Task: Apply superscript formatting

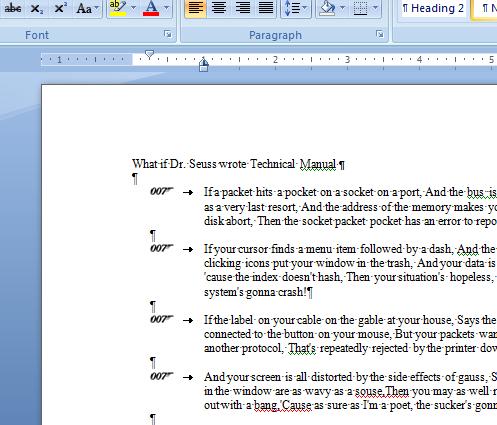Action: (x=60, y=8)
